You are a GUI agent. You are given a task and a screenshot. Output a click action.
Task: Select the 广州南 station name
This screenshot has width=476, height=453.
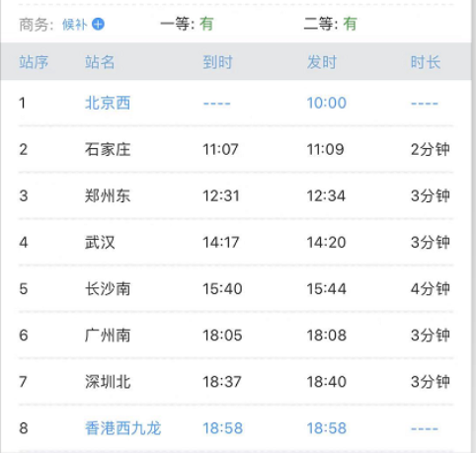tap(108, 336)
